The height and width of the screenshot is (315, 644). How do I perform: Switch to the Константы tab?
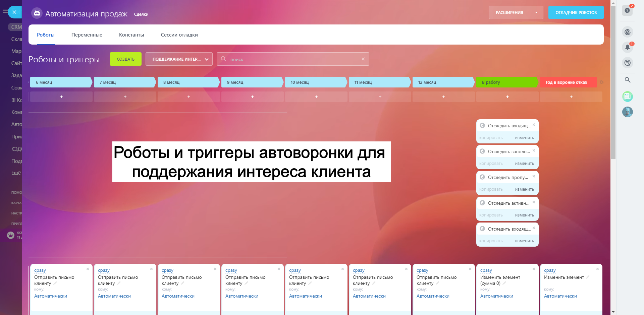131,35
